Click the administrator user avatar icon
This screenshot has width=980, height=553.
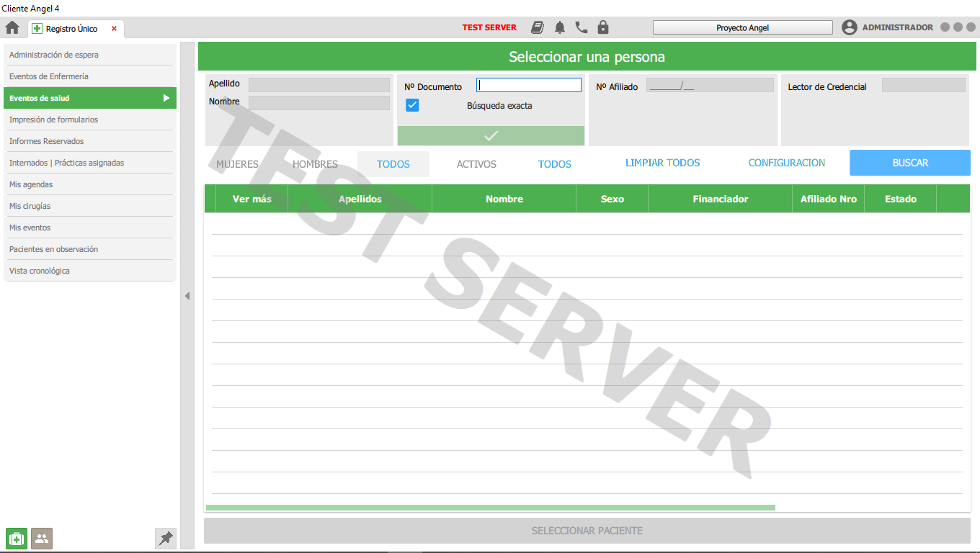(850, 28)
